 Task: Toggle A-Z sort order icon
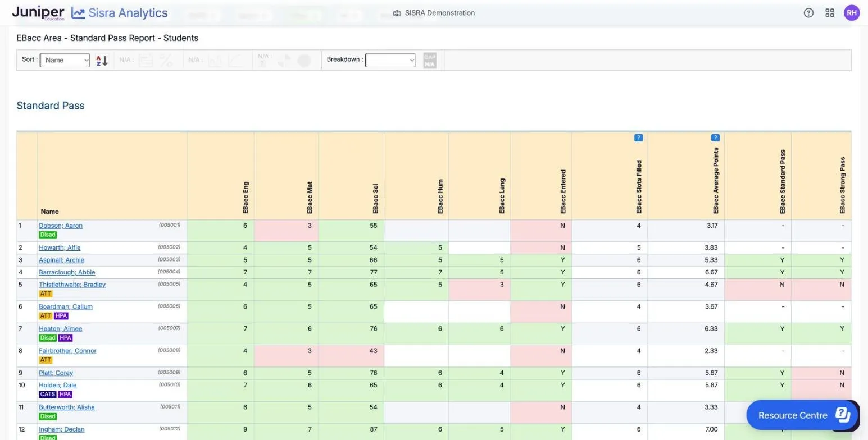102,61
